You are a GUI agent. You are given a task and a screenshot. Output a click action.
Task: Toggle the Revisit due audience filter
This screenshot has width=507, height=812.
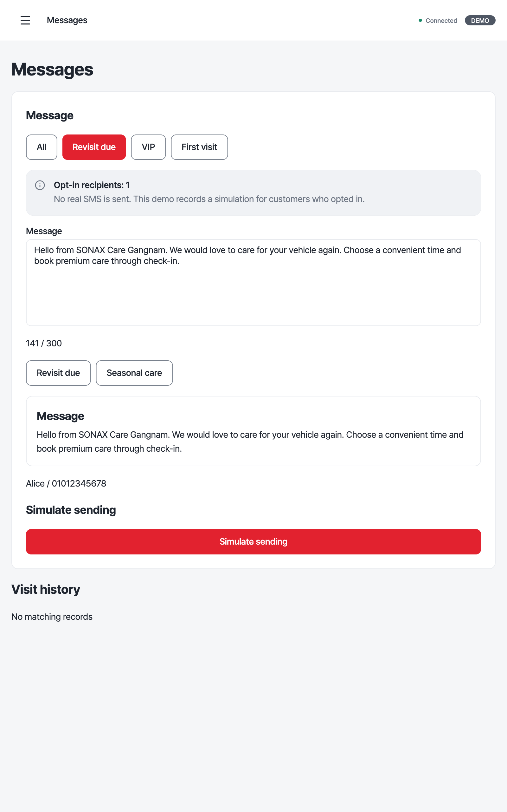pos(94,147)
